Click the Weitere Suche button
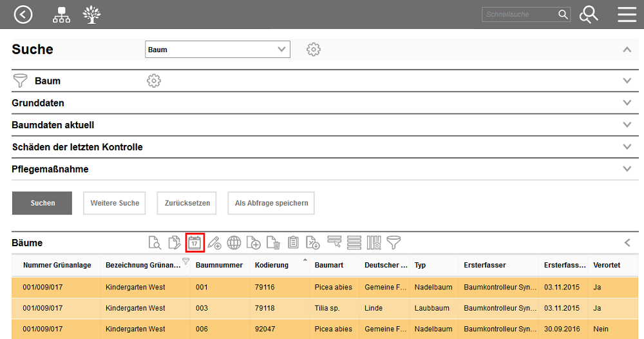 [x=115, y=203]
